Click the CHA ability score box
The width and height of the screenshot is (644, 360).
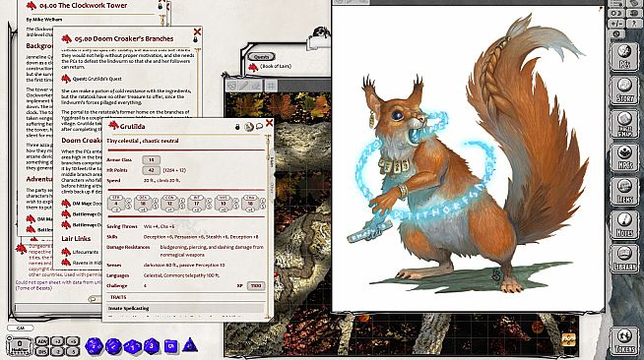pos(250,204)
